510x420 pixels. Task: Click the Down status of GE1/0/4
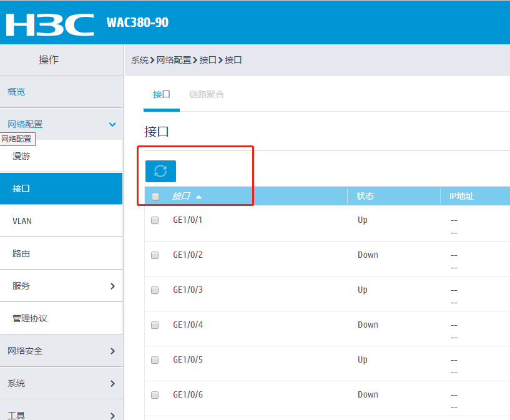[368, 325]
